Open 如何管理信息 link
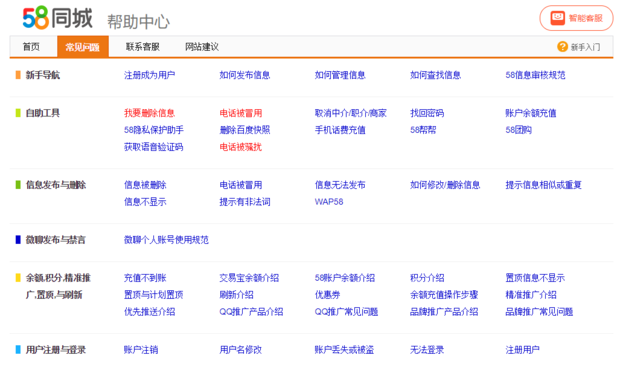 click(x=340, y=75)
